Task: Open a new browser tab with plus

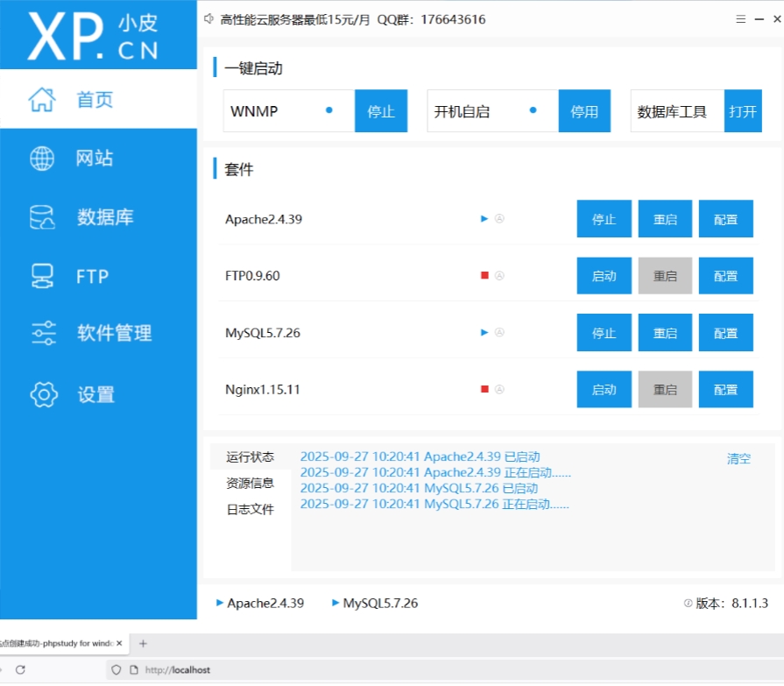Action: tap(143, 644)
